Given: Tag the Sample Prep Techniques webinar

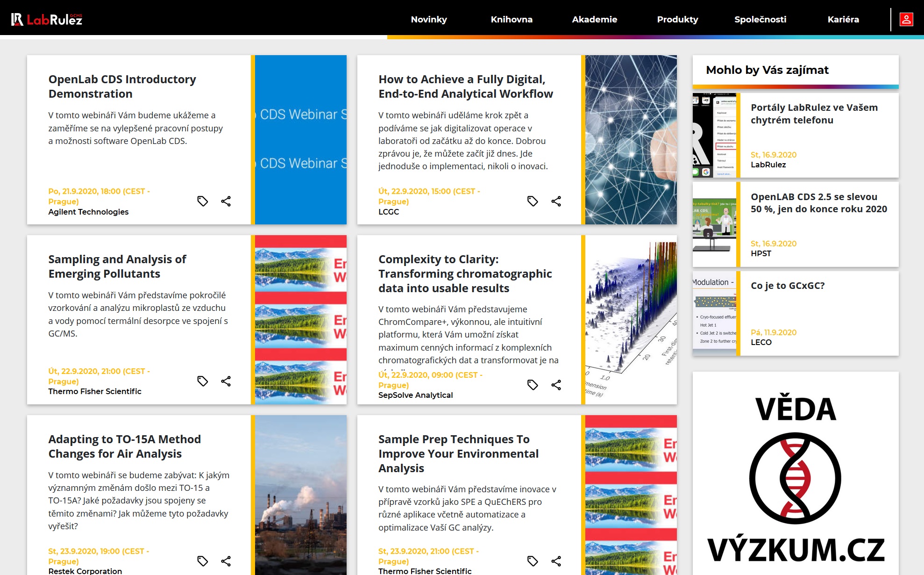Looking at the screenshot, I should [x=533, y=561].
